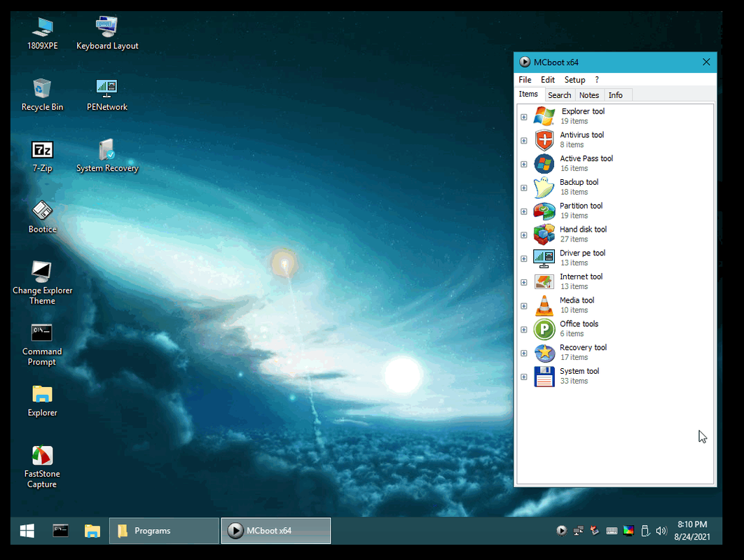Screen dimensions: 744x560
Task: Select the "Explorer tool" row label
Action: click(583, 111)
